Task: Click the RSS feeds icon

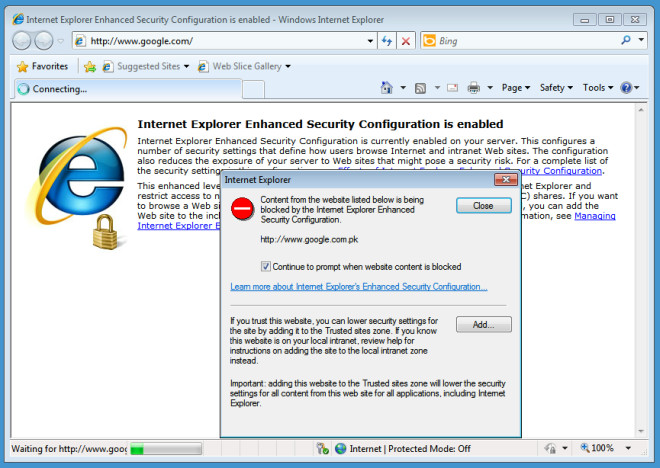Action: [420, 88]
